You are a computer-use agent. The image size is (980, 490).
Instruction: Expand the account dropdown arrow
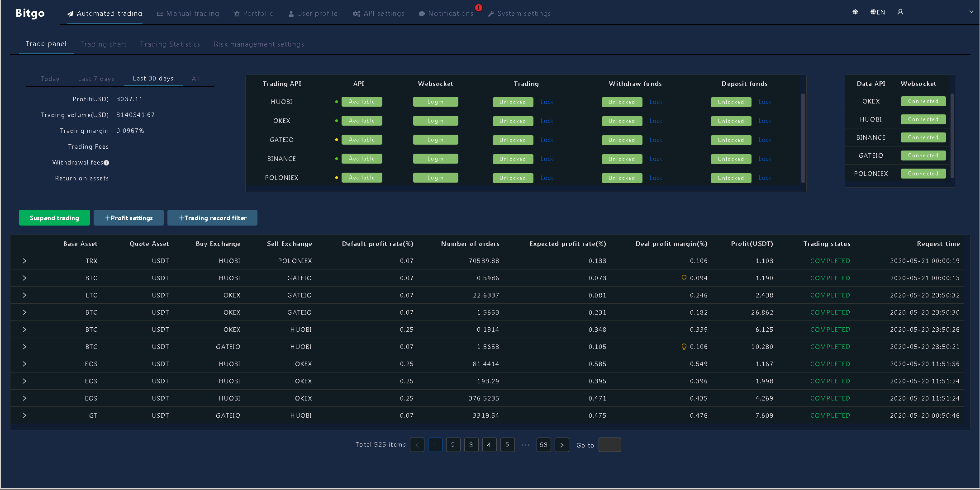(971, 12)
